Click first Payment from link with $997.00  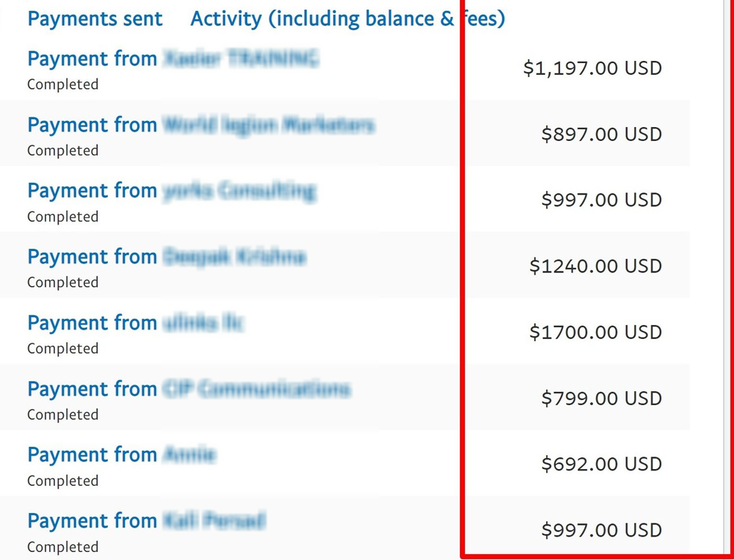171,192
